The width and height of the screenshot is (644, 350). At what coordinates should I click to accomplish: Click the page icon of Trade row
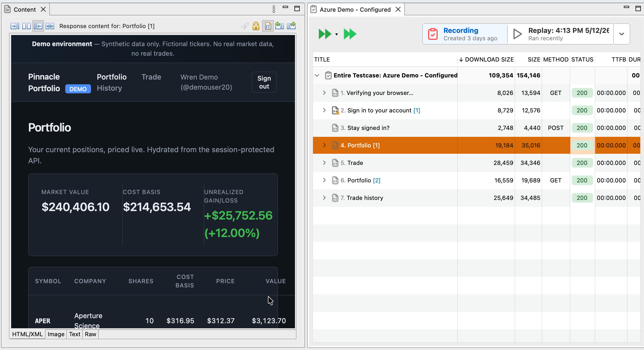click(x=335, y=163)
